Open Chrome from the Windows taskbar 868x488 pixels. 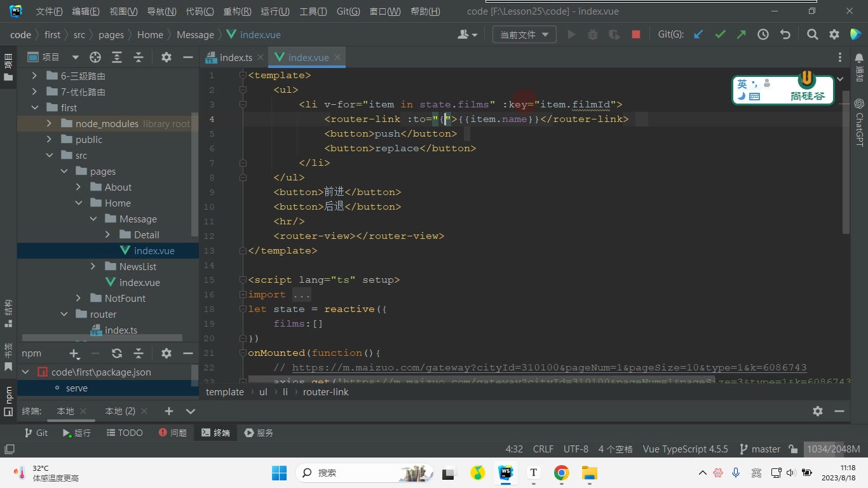561,473
